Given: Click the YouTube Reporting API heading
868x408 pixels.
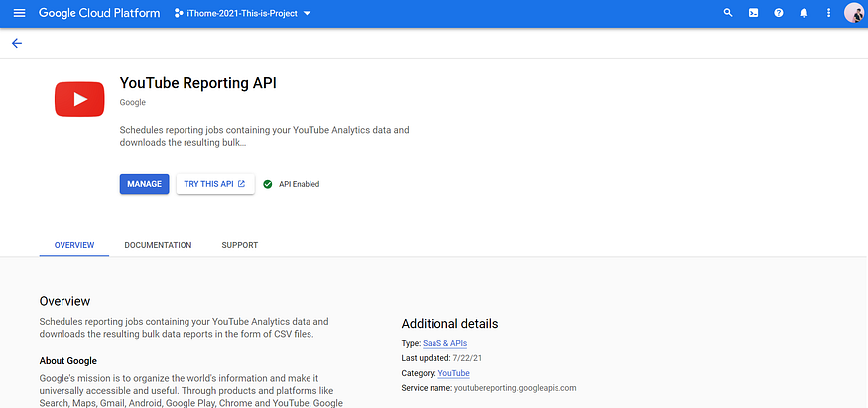Looking at the screenshot, I should pos(198,83).
